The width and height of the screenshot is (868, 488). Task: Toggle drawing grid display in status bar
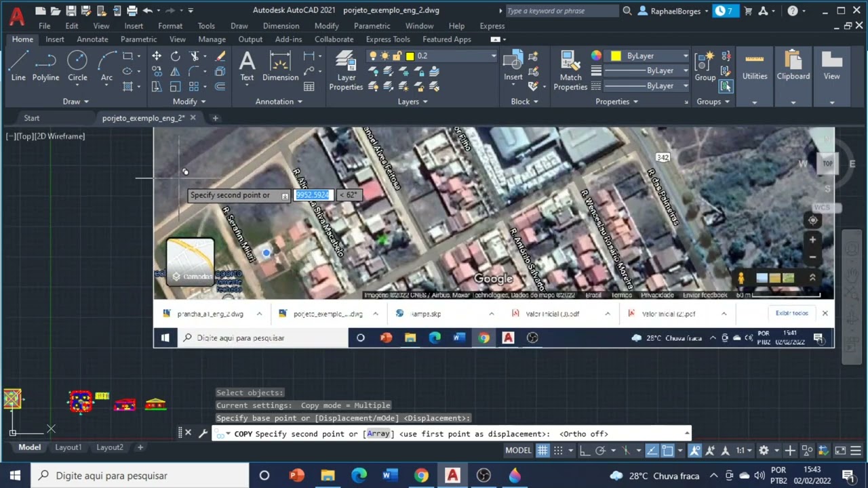[542, 450]
